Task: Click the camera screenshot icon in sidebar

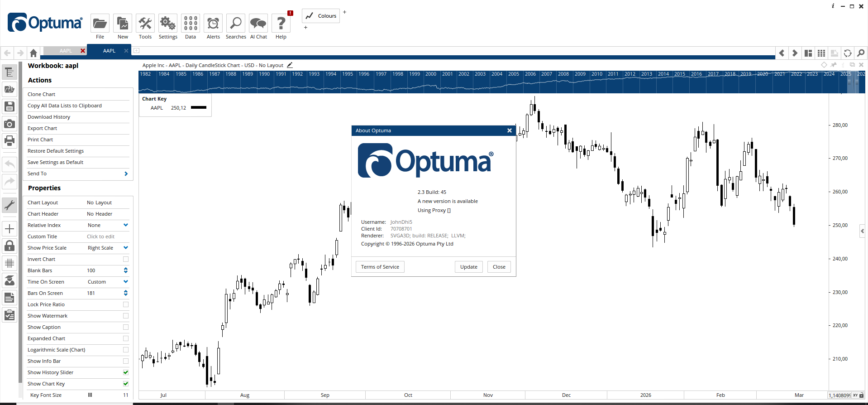Action: 10,124
